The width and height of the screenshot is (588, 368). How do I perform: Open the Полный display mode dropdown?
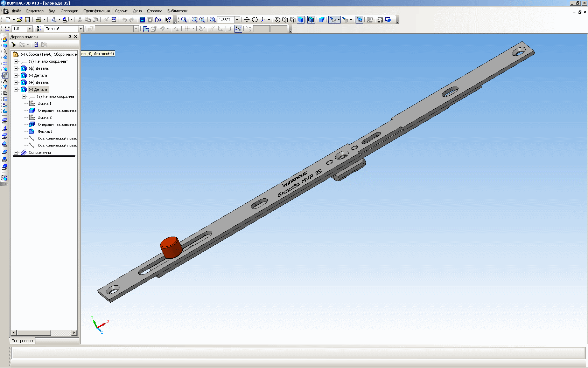(x=80, y=29)
